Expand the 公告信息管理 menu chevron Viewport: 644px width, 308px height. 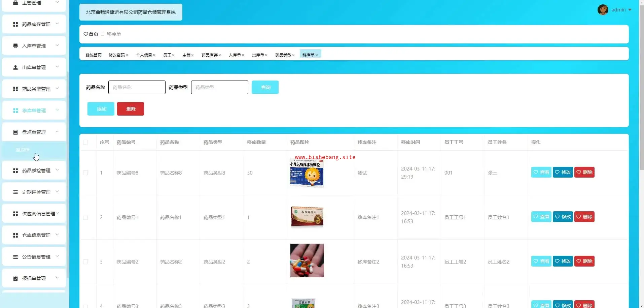[x=57, y=256]
